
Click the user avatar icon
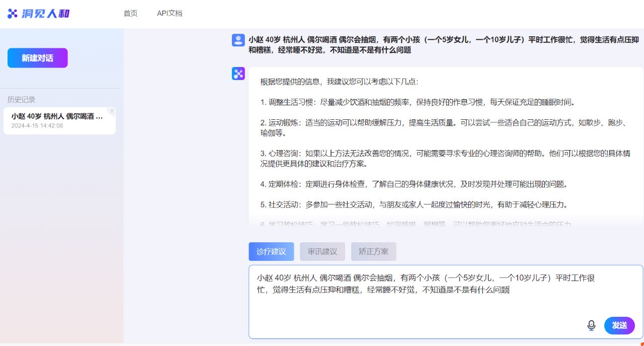pyautogui.click(x=238, y=40)
